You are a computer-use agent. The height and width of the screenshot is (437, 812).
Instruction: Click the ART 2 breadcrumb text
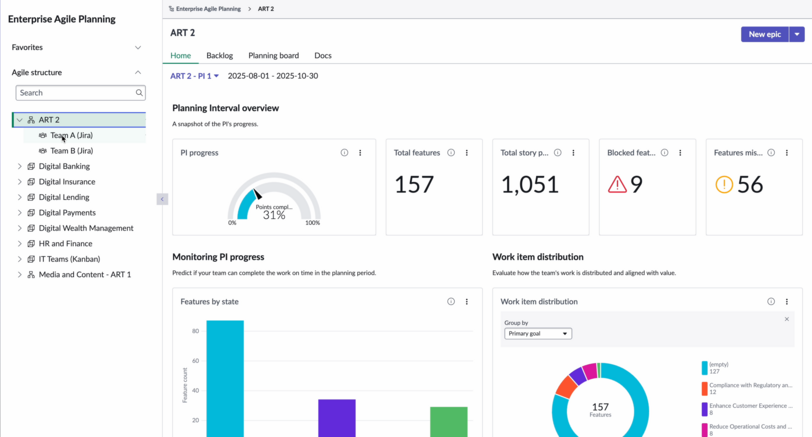tap(266, 9)
